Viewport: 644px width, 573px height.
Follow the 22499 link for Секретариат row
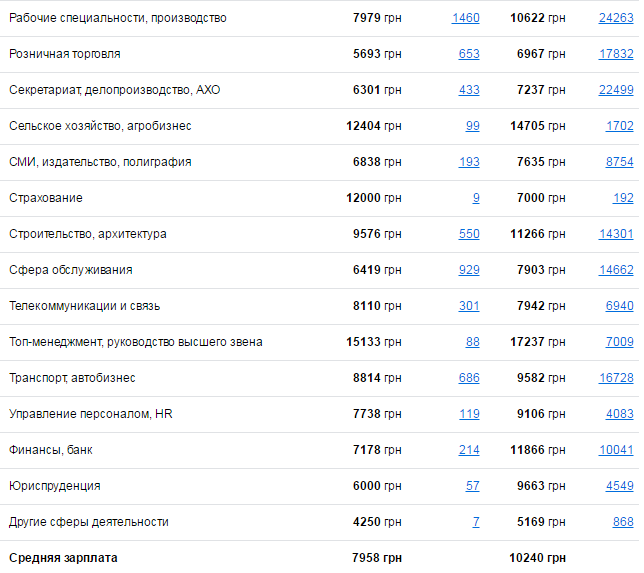(x=615, y=90)
